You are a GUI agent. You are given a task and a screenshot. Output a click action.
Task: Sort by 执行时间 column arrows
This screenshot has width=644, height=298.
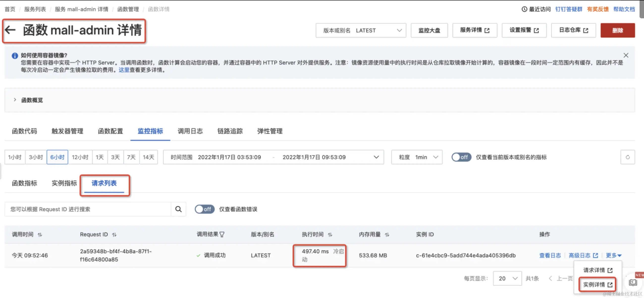[330, 235]
